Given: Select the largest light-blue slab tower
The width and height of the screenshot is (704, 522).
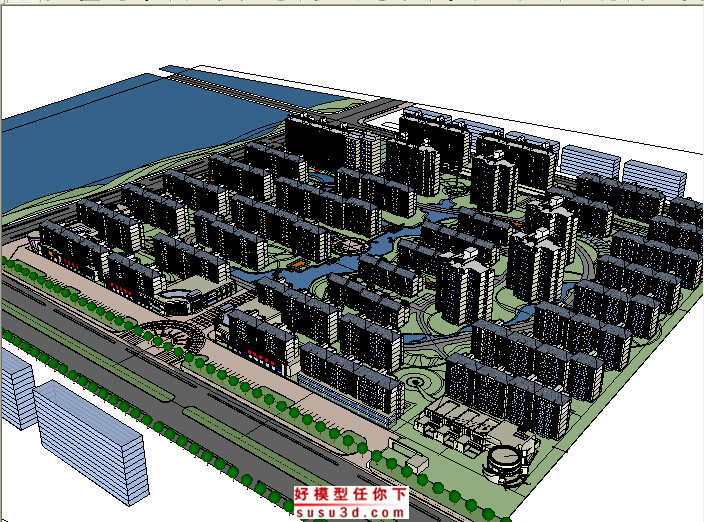Looking at the screenshot, I should tap(92, 443).
